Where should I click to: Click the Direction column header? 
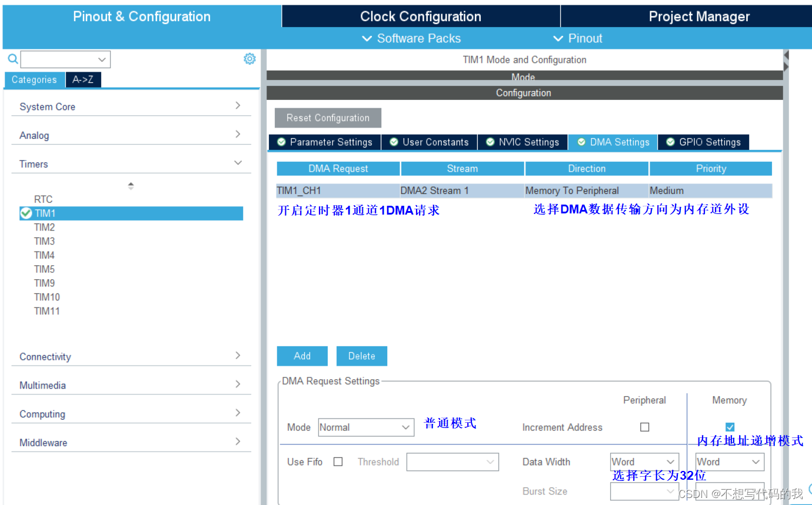tap(587, 169)
